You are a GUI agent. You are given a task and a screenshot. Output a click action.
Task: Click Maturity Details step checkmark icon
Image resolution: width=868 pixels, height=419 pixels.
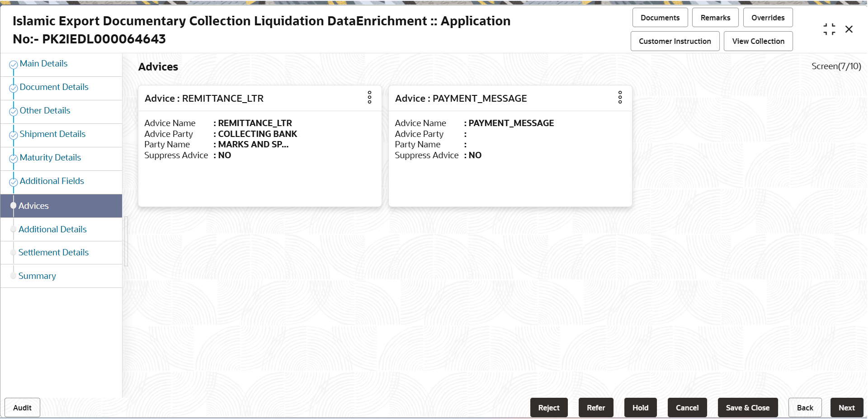click(14, 159)
